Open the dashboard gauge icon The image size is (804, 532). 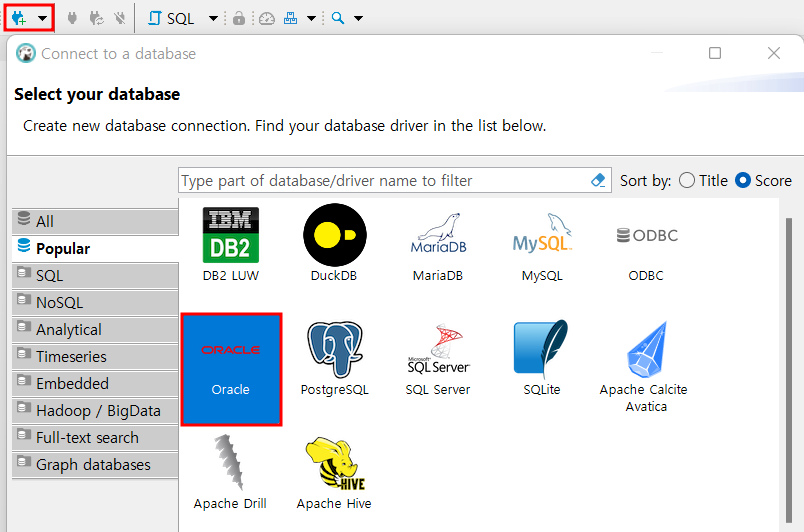[267, 18]
